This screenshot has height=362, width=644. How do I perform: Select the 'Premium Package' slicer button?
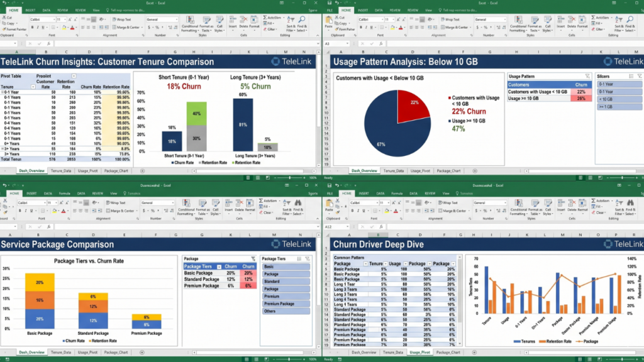(x=286, y=304)
